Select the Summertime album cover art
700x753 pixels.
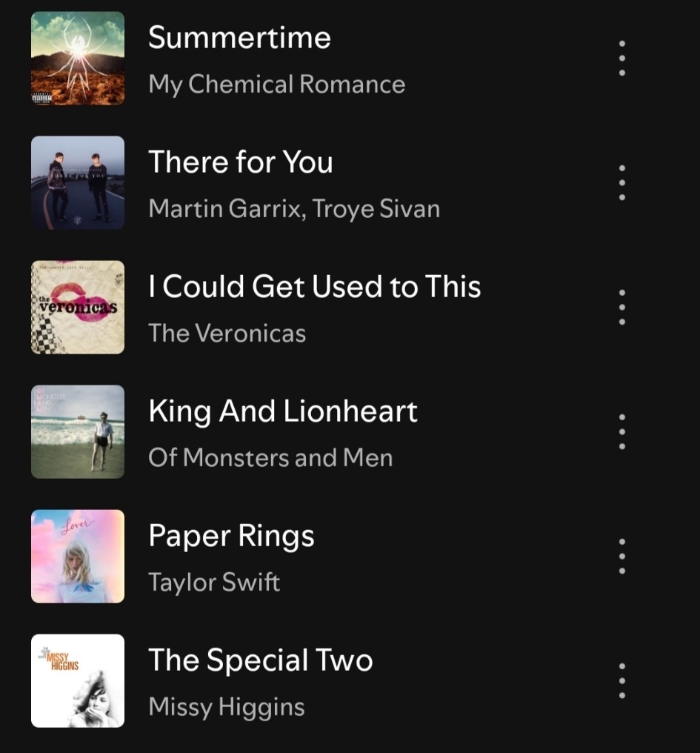point(78,58)
